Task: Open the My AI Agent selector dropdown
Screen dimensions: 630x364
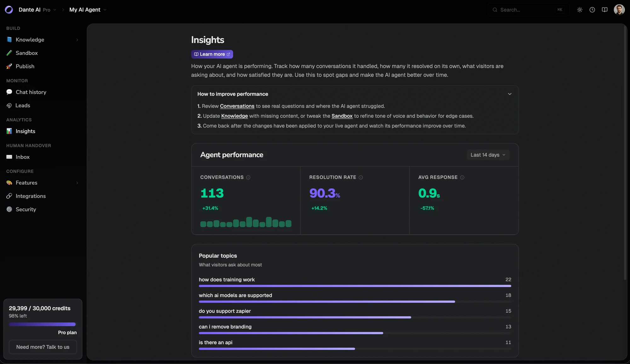Action: [x=88, y=10]
